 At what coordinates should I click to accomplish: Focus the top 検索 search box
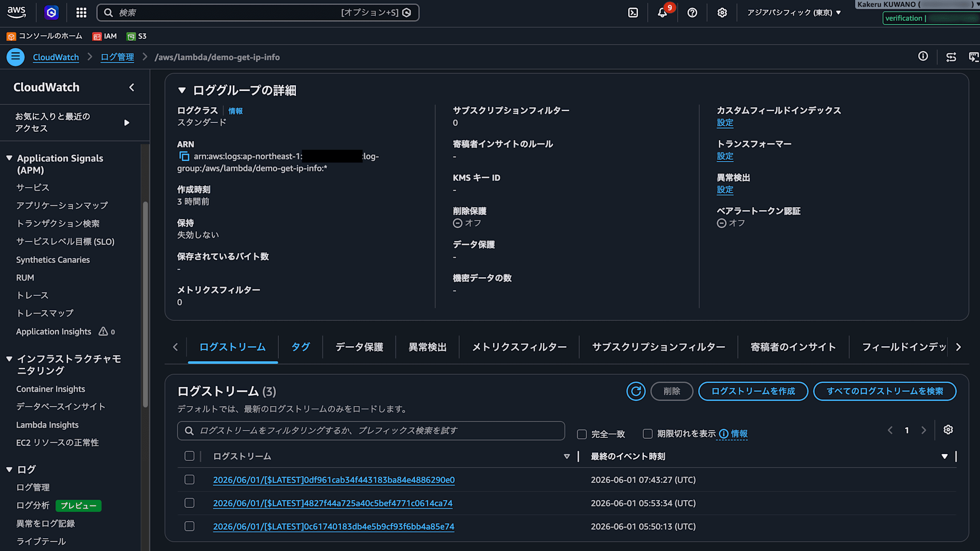click(x=258, y=13)
